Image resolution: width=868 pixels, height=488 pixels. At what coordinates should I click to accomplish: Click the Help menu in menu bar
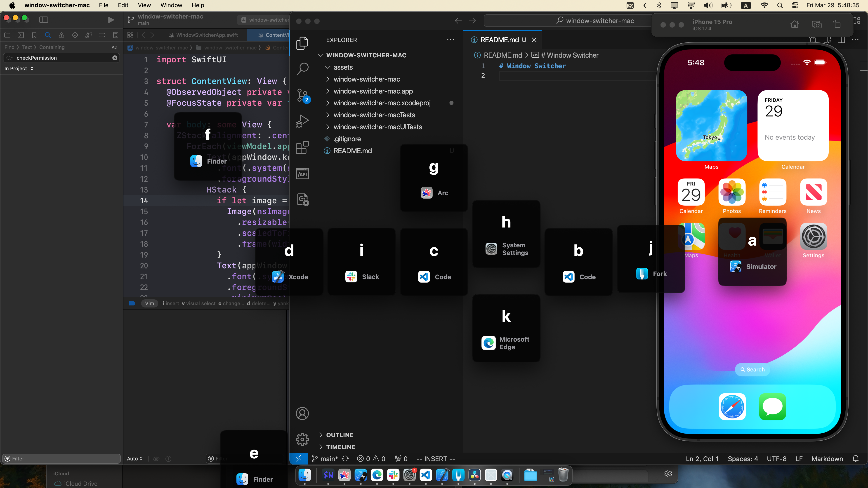197,5
